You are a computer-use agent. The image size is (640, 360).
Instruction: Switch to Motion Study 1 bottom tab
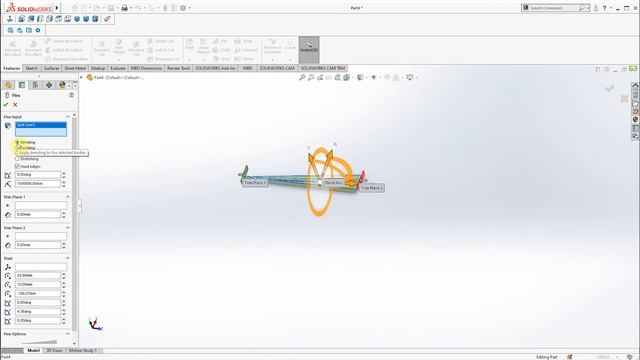pyautogui.click(x=83, y=350)
